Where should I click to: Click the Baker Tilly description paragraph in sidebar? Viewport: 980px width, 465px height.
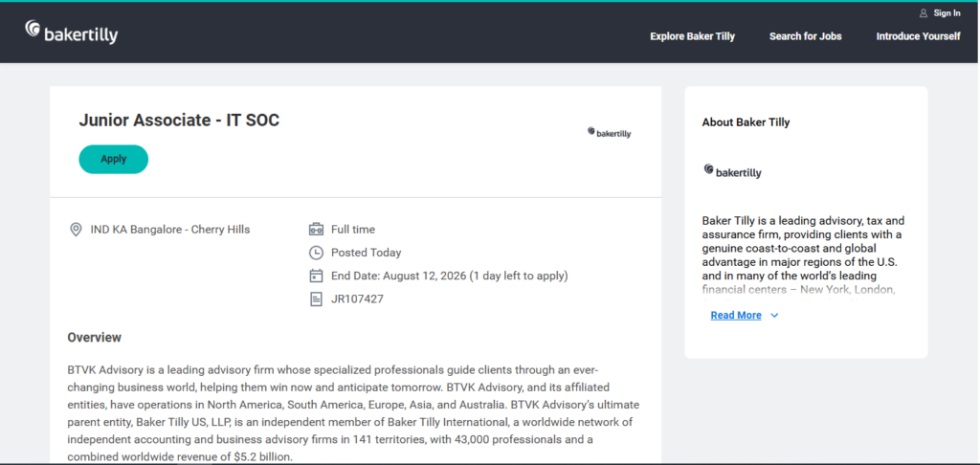click(803, 255)
